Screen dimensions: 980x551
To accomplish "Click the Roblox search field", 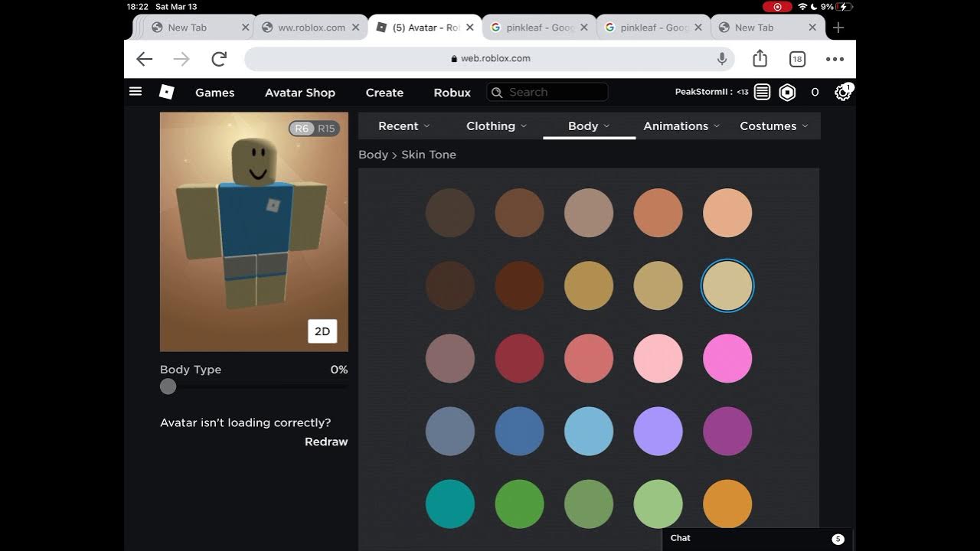I will (x=547, y=93).
